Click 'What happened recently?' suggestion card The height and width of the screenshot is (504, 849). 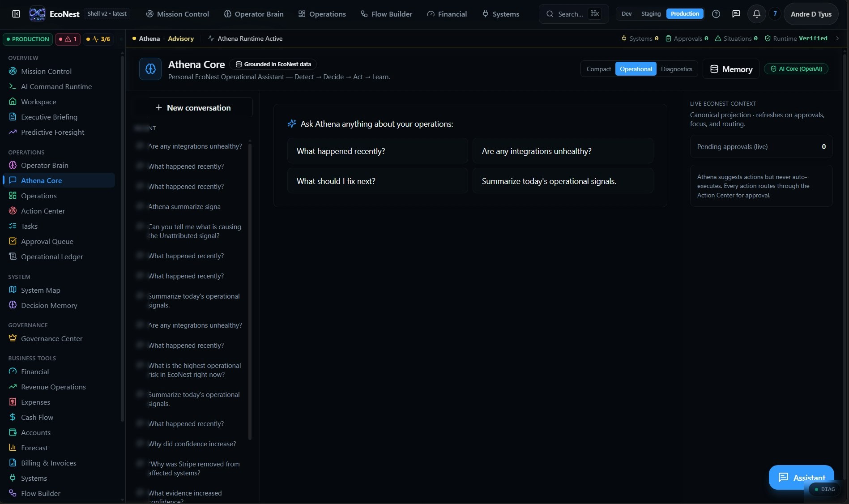click(x=378, y=151)
